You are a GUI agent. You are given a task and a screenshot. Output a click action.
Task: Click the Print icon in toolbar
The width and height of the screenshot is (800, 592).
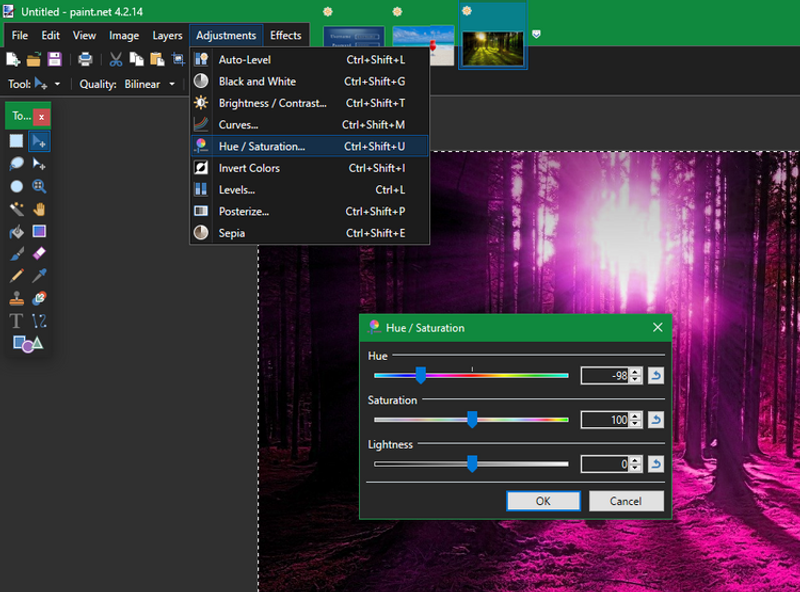coord(85,60)
